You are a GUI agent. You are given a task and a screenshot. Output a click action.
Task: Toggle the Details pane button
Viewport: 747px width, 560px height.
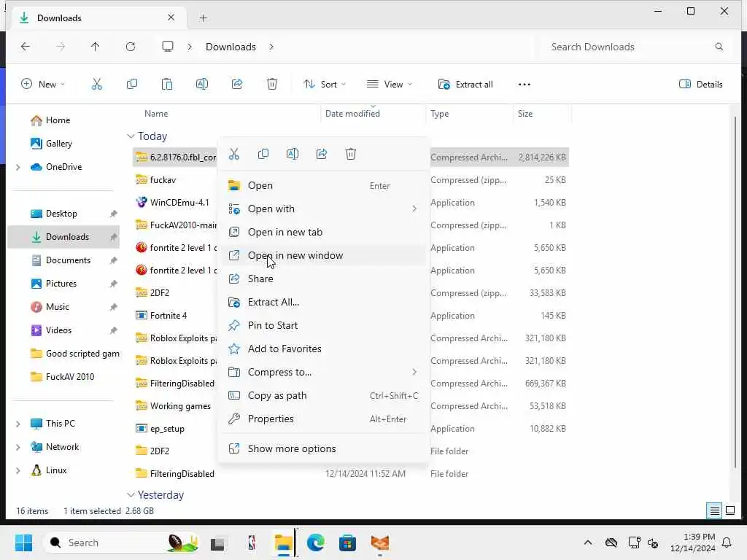pyautogui.click(x=700, y=85)
